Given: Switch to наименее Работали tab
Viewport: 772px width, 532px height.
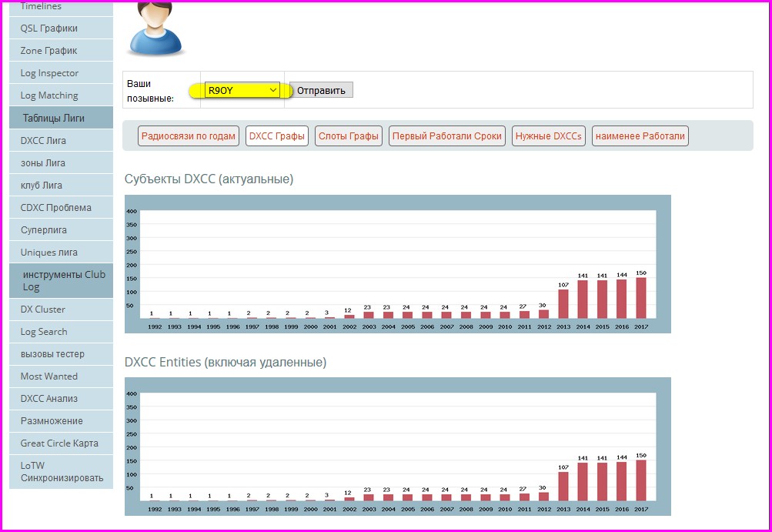Looking at the screenshot, I should 640,136.
